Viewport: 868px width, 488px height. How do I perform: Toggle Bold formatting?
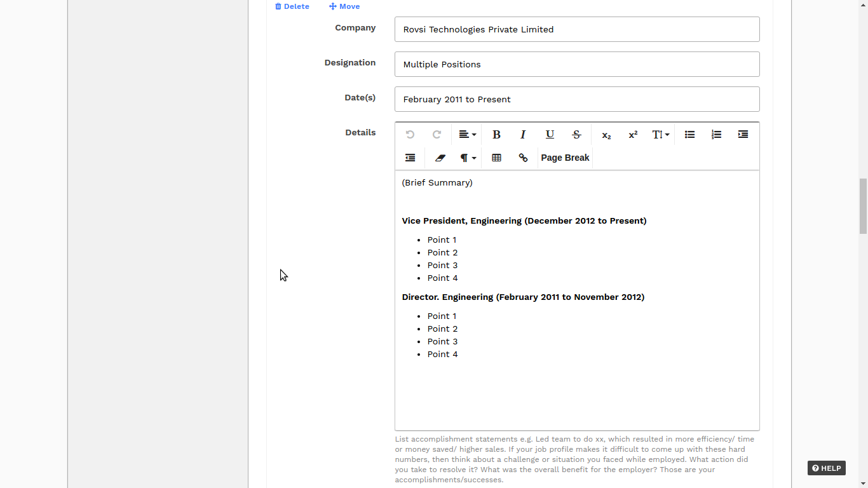point(496,135)
